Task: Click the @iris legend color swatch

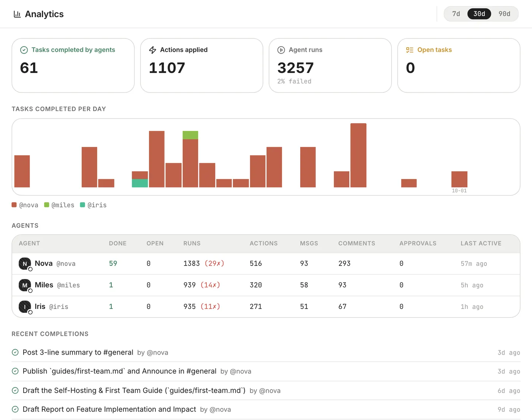Action: [82, 205]
